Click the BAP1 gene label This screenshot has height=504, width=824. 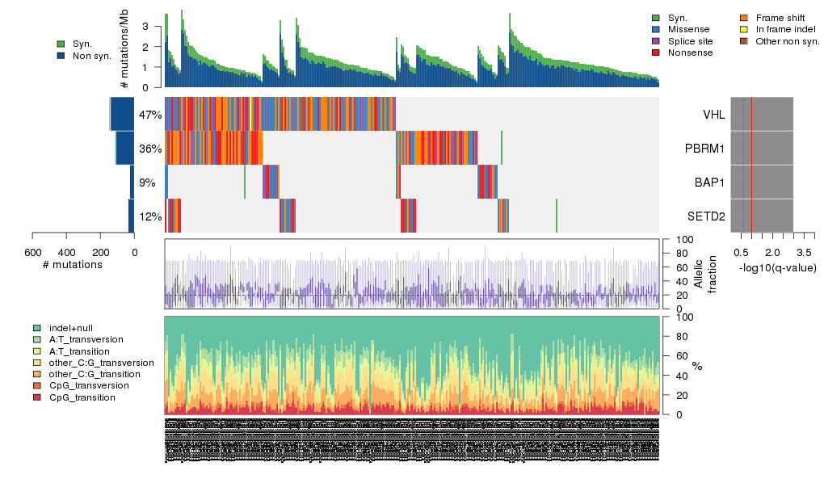tap(709, 183)
